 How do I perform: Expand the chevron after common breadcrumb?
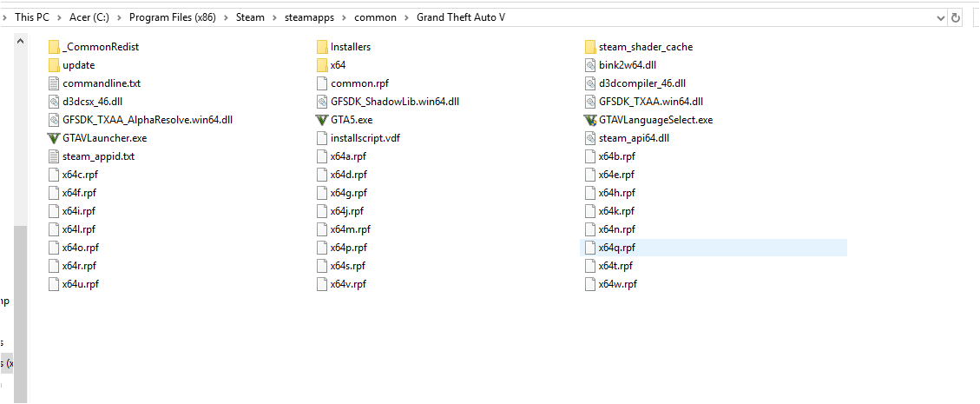[x=406, y=18]
